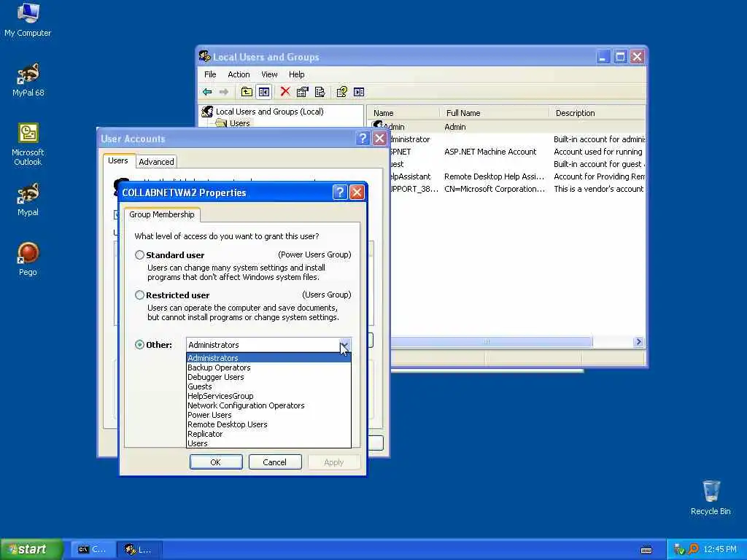747x560 pixels.
Task: Open the View menu
Action: [x=269, y=74]
